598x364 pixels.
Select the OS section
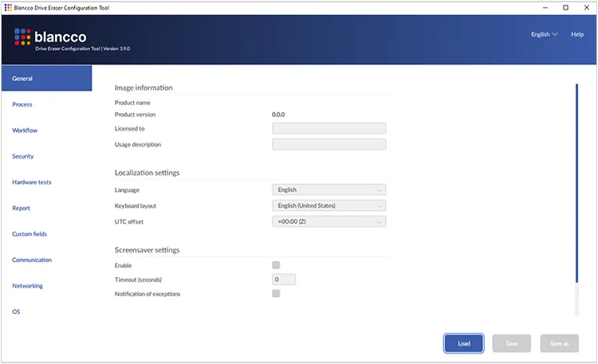coord(16,311)
